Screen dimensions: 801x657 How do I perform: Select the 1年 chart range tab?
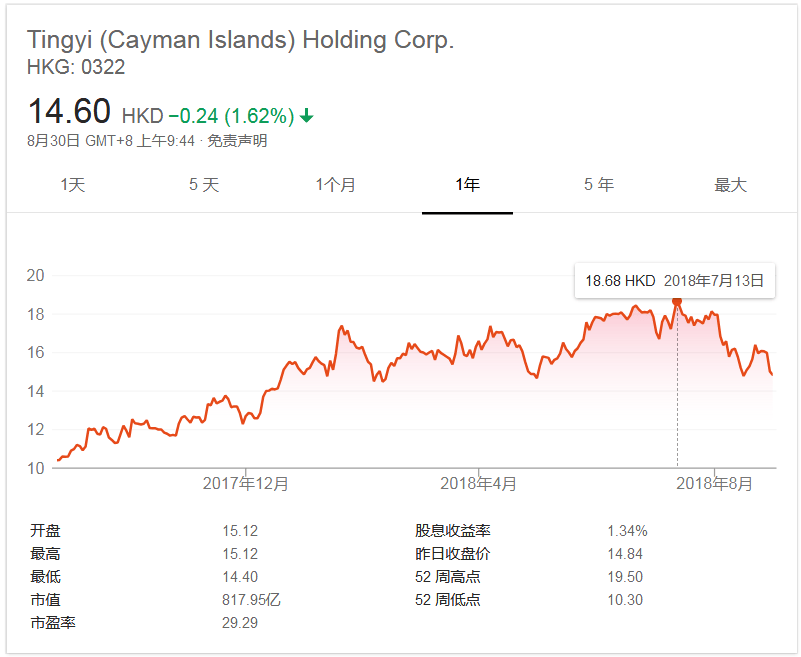(x=467, y=185)
